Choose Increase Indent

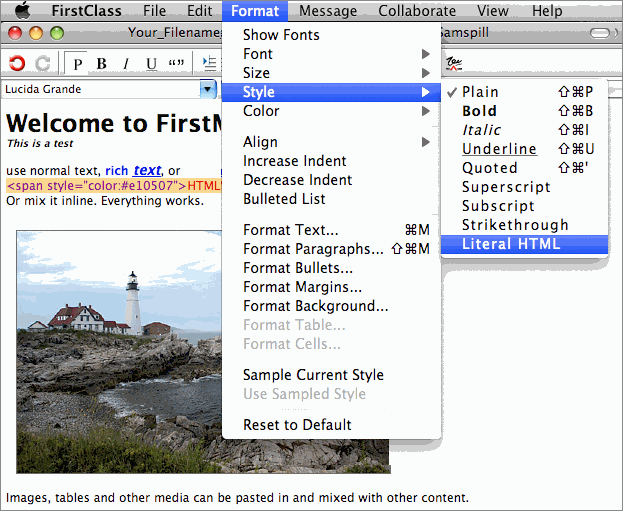coord(331,161)
